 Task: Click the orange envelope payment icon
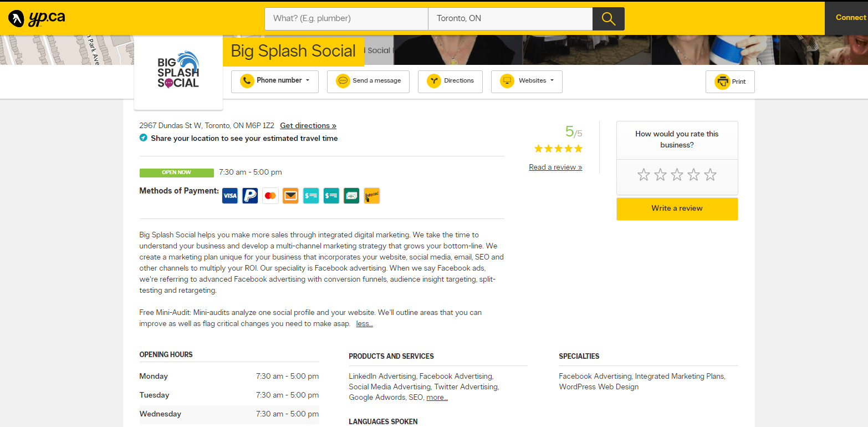290,196
